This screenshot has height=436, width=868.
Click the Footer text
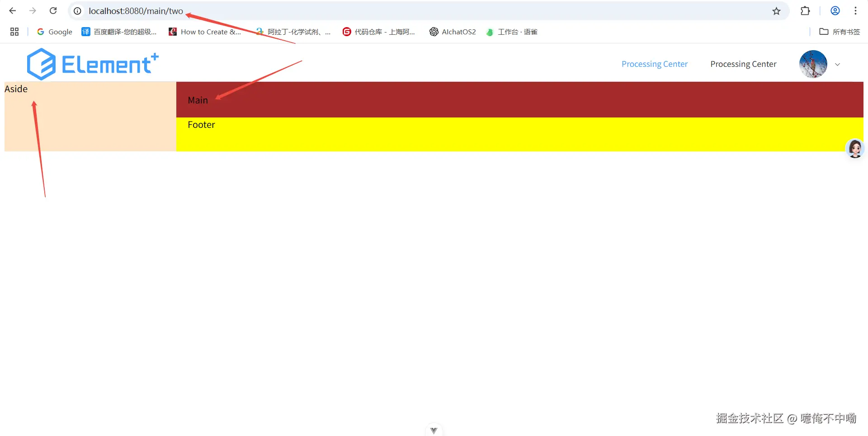201,125
